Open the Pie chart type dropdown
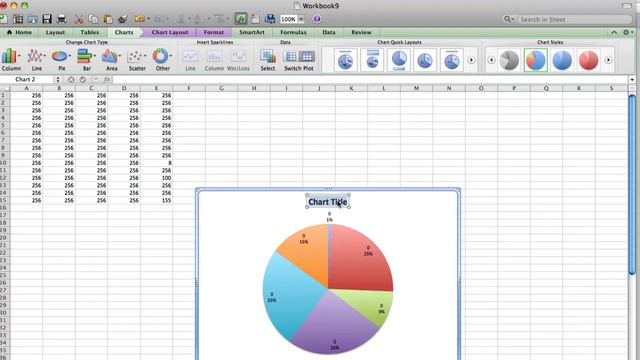 tap(70, 56)
